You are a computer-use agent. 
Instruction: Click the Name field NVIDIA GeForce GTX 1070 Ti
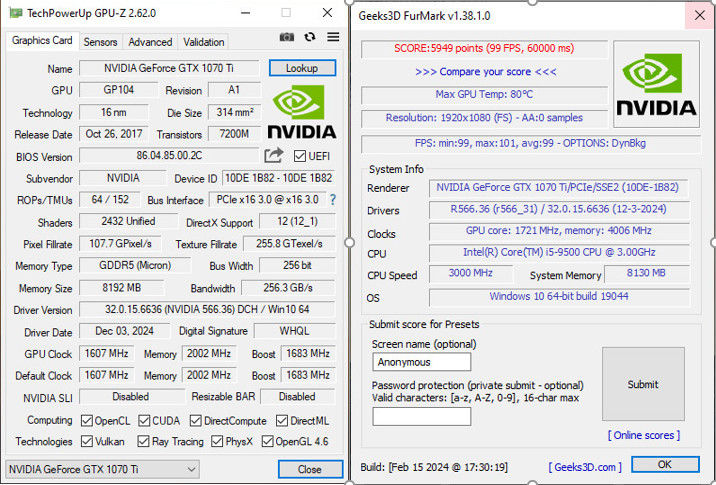[169, 69]
